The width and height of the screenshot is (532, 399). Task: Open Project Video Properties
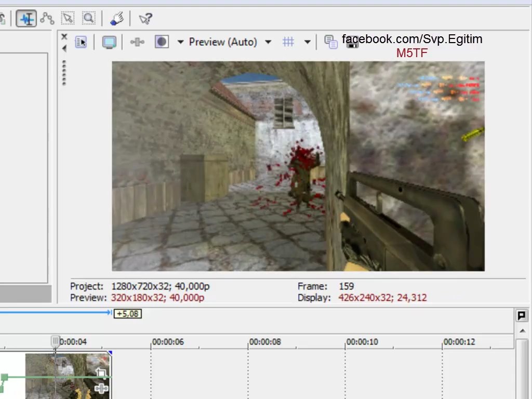pos(81,42)
